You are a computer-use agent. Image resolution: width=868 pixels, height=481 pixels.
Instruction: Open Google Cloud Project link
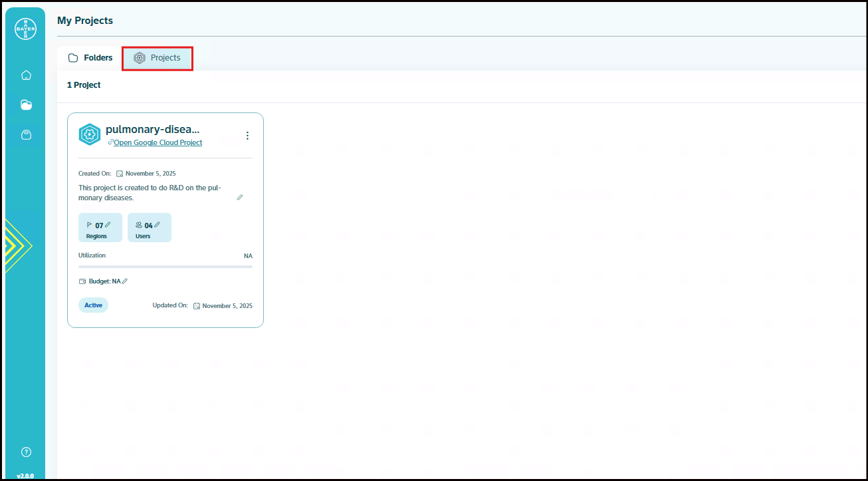click(x=158, y=142)
